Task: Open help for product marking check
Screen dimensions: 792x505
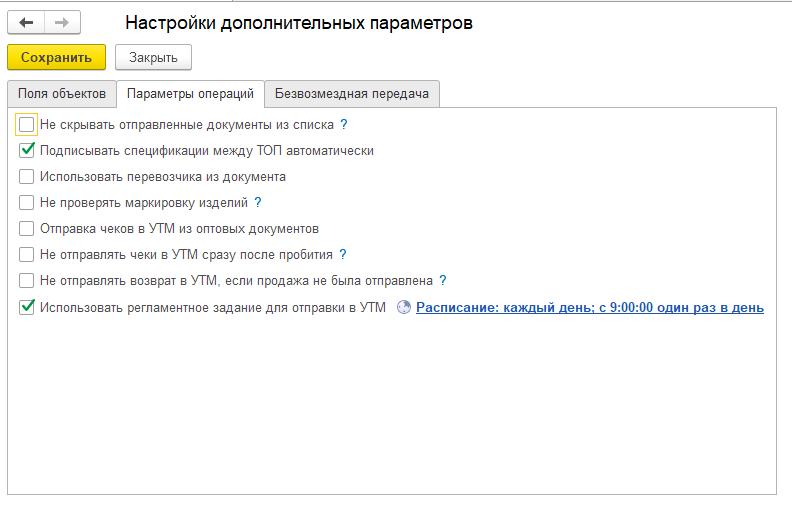Action: coord(258,203)
